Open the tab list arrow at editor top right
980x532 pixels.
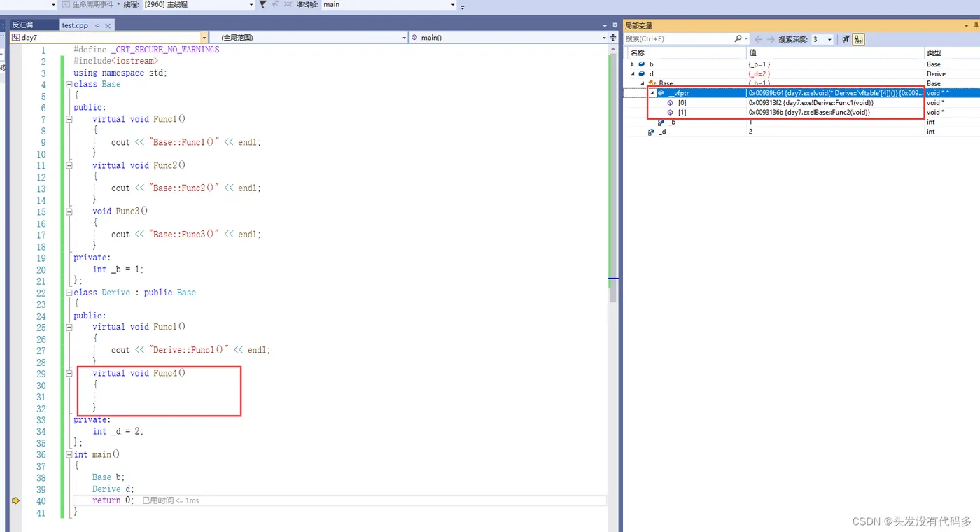tap(605, 25)
